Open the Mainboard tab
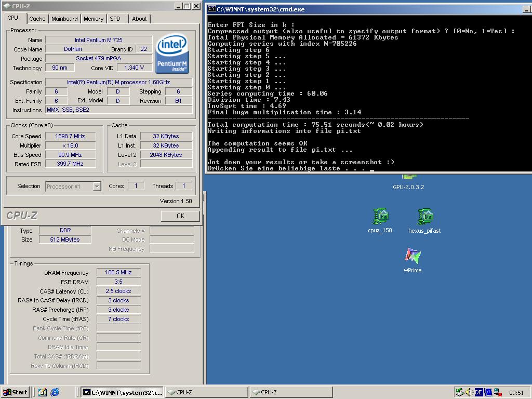The image size is (532, 399). [64, 19]
